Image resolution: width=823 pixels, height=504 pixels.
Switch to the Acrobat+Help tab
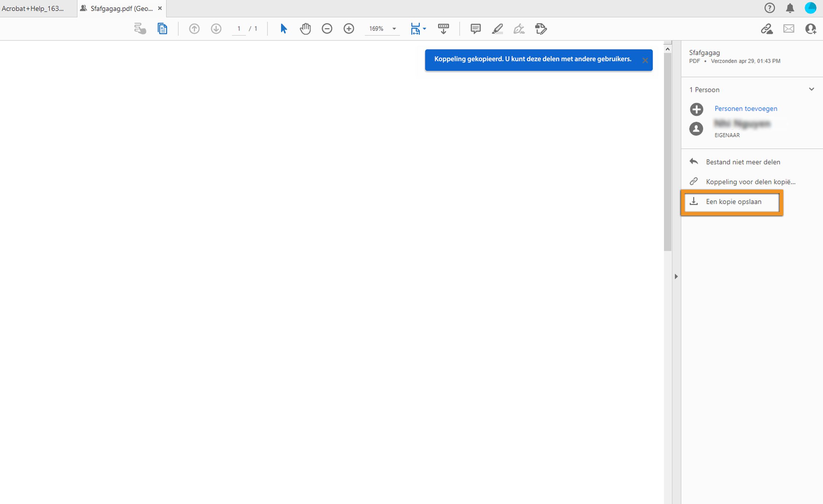pos(33,8)
